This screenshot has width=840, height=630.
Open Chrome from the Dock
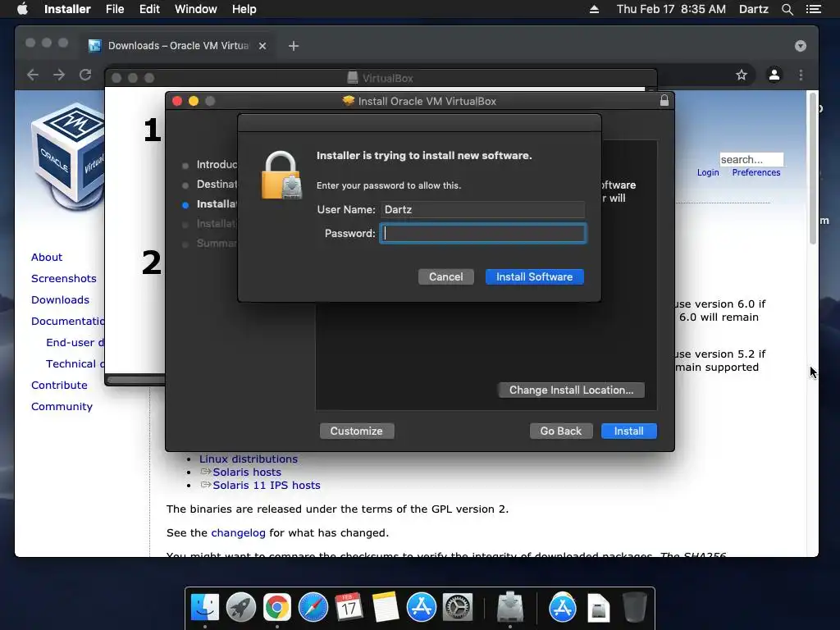tap(277, 608)
